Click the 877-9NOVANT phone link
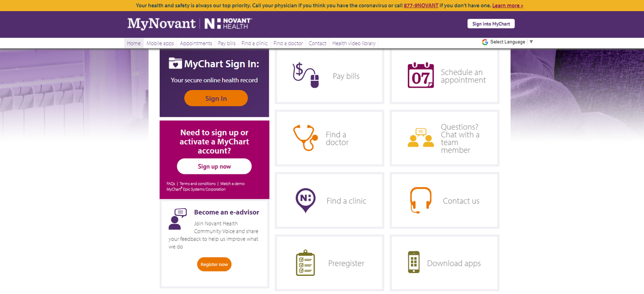Screen dimensions: 644x294 coord(421,6)
